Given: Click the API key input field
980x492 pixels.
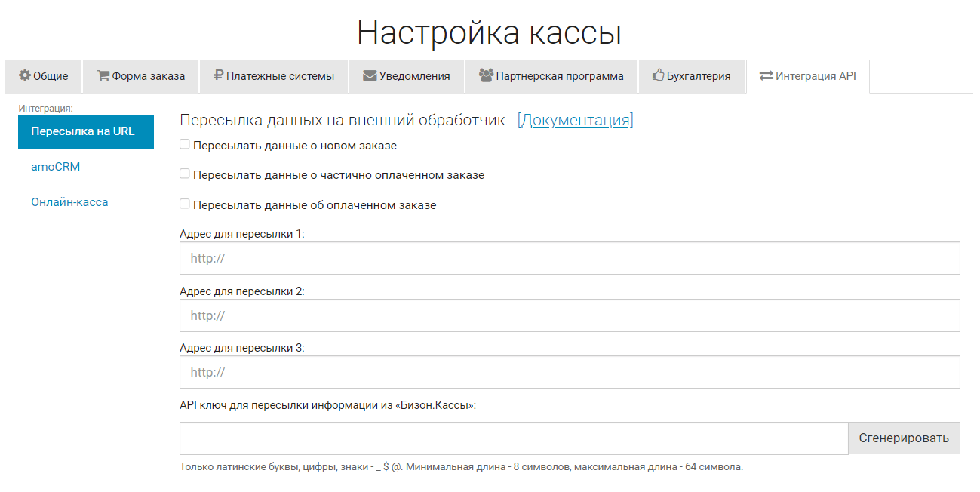Looking at the screenshot, I should 513,438.
